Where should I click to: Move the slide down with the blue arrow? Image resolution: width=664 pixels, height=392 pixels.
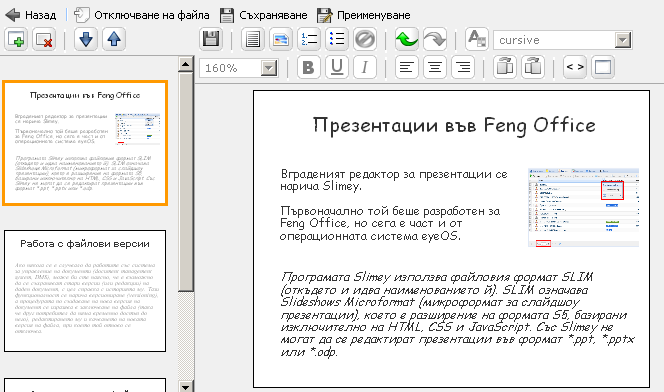pyautogui.click(x=86, y=39)
